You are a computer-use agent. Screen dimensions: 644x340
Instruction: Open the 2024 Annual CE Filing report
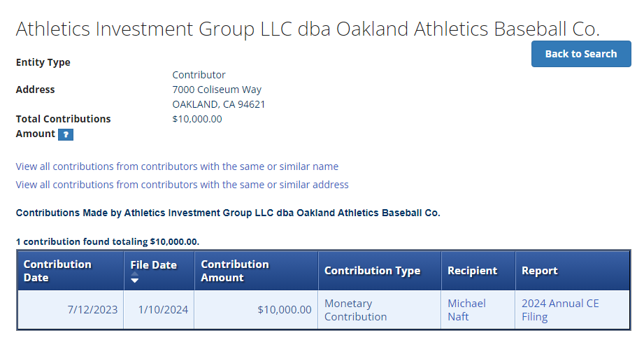(559, 310)
